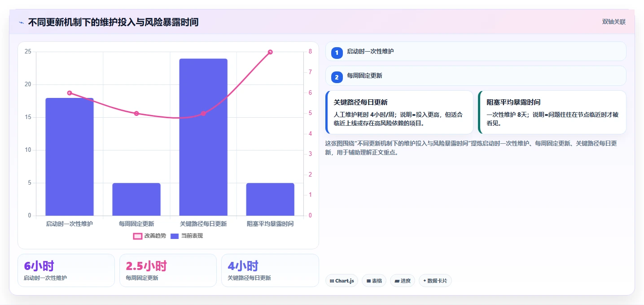
Task: Click the number 2 badge for 每周固定更新
Action: coord(337,77)
